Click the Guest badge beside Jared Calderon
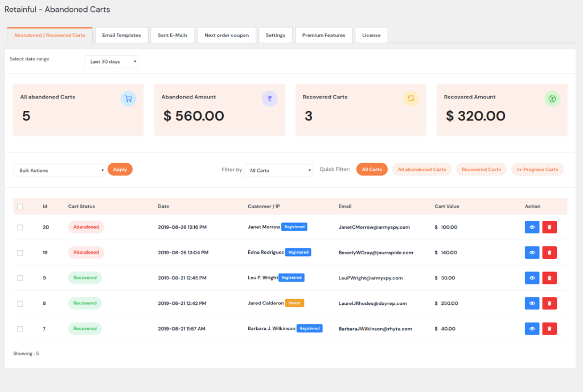The height and width of the screenshot is (392, 583). click(x=294, y=303)
